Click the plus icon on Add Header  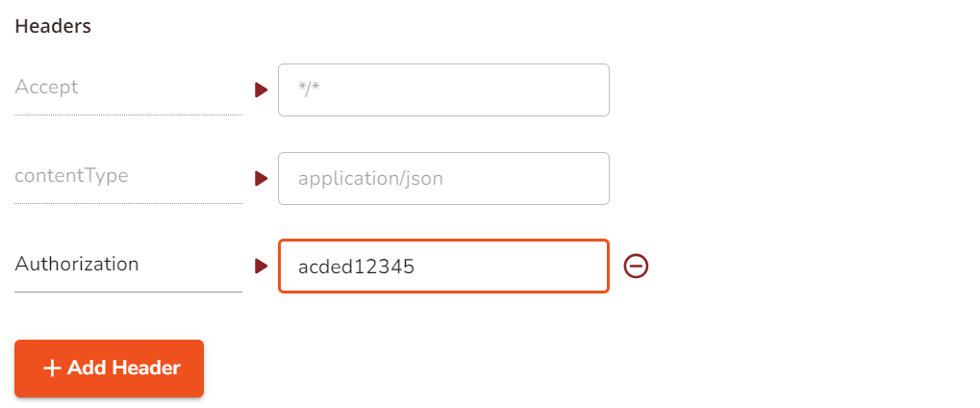(52, 369)
